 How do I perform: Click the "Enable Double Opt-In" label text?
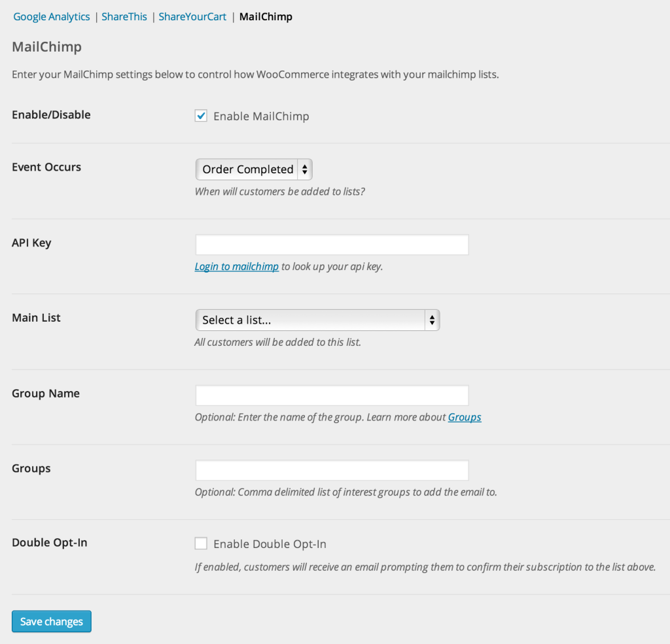tap(270, 544)
